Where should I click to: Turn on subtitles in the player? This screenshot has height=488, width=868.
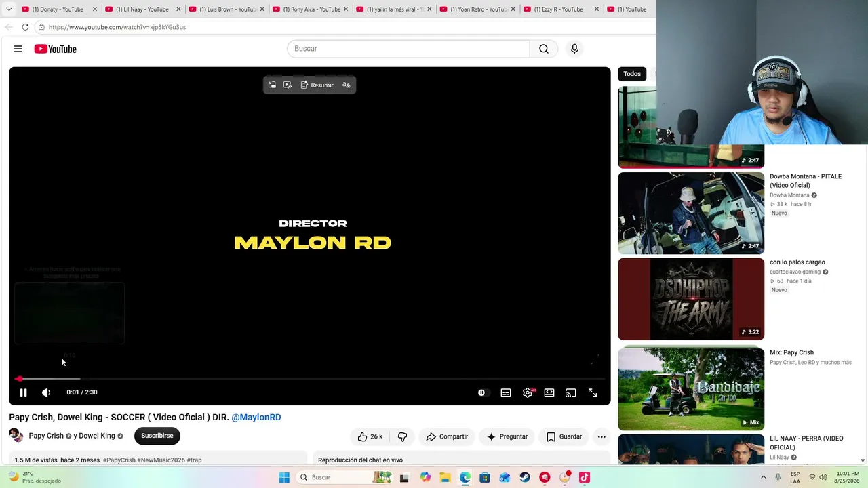point(506,392)
